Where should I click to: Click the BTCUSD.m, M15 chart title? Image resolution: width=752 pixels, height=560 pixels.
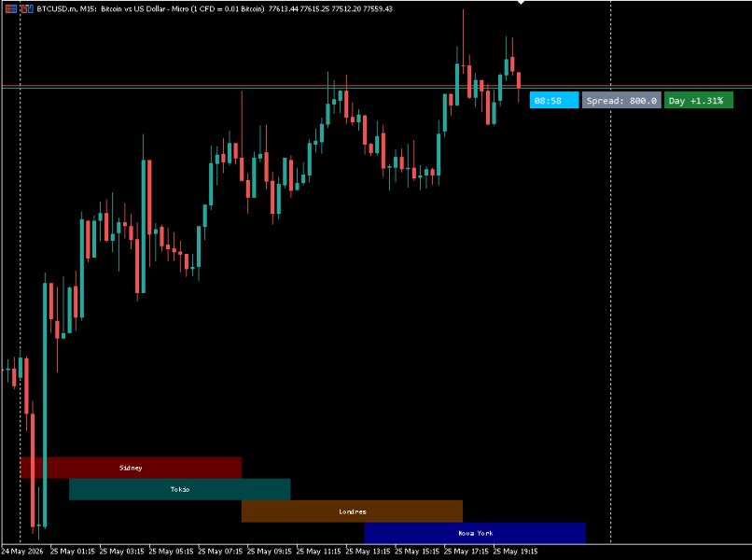click(x=150, y=8)
